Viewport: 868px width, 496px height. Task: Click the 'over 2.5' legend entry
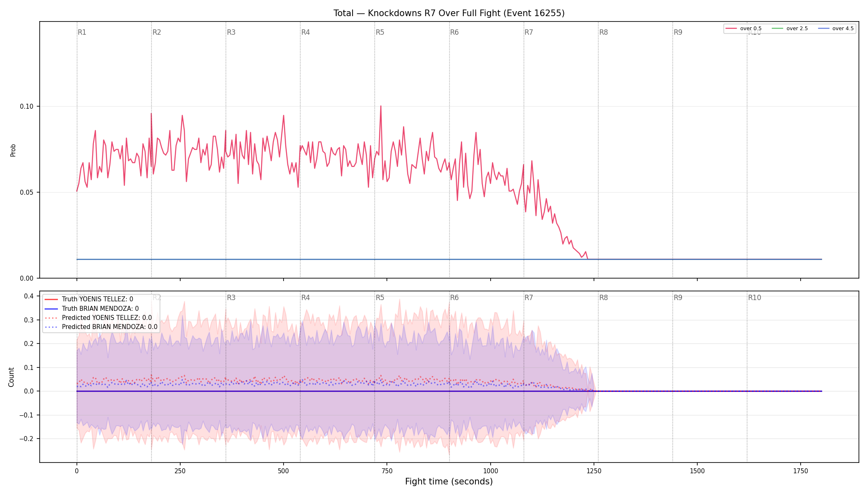click(x=790, y=29)
